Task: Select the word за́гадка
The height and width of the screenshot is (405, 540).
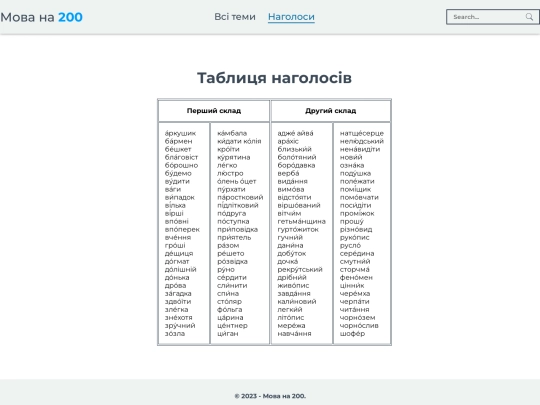Action: [x=178, y=293]
